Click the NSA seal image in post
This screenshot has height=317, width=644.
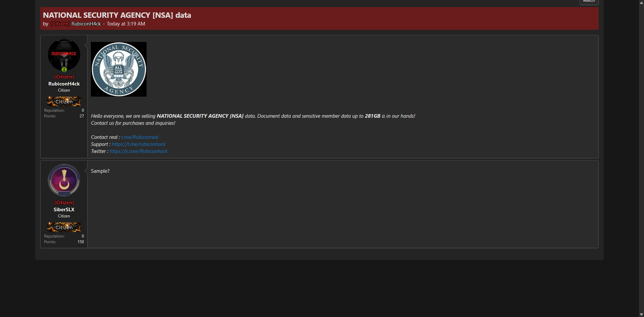coord(118,69)
